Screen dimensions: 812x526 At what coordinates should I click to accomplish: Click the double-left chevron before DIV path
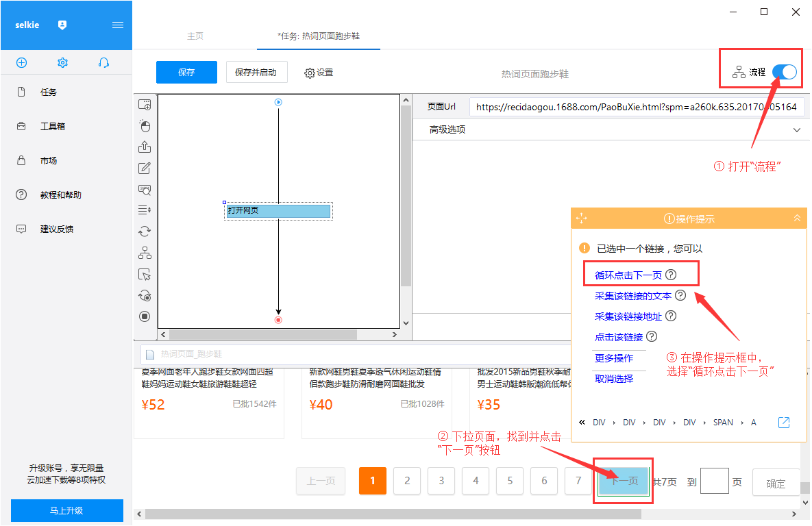pyautogui.click(x=582, y=423)
